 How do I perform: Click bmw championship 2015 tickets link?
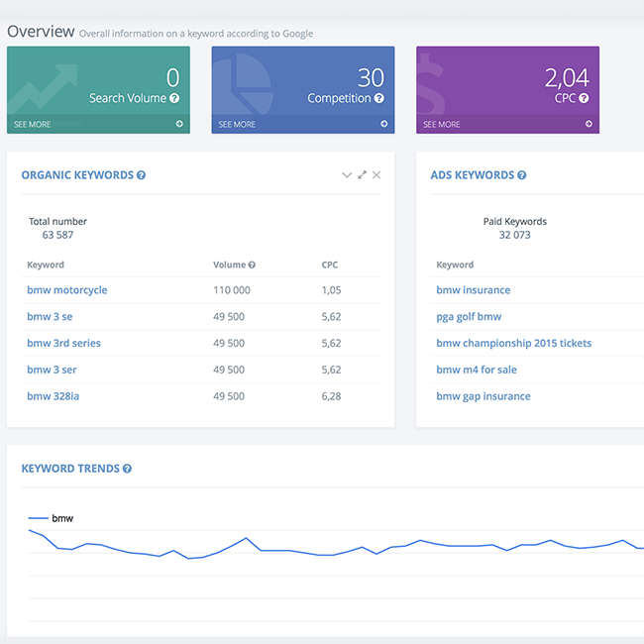click(x=513, y=343)
